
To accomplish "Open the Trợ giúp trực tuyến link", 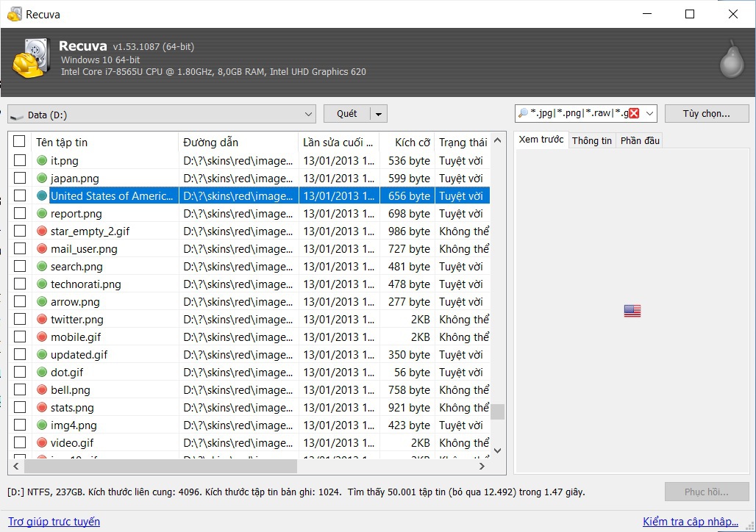I will [x=54, y=522].
